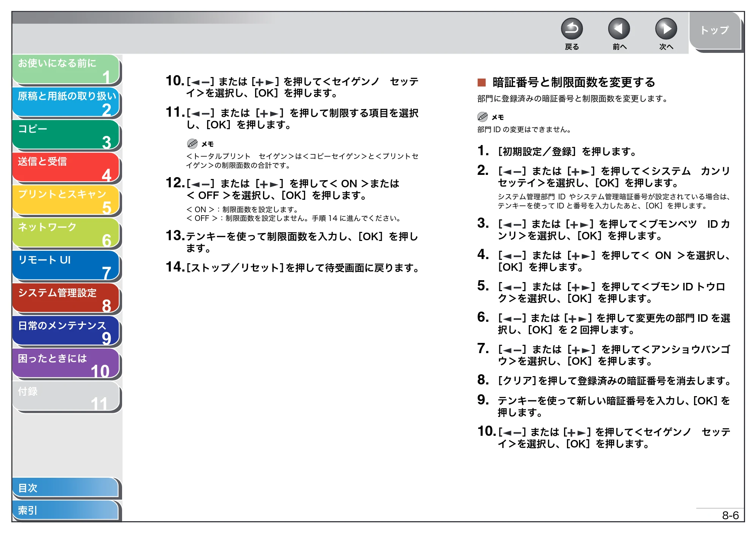Open chapter 5 プリントとスキャン

pos(66,201)
